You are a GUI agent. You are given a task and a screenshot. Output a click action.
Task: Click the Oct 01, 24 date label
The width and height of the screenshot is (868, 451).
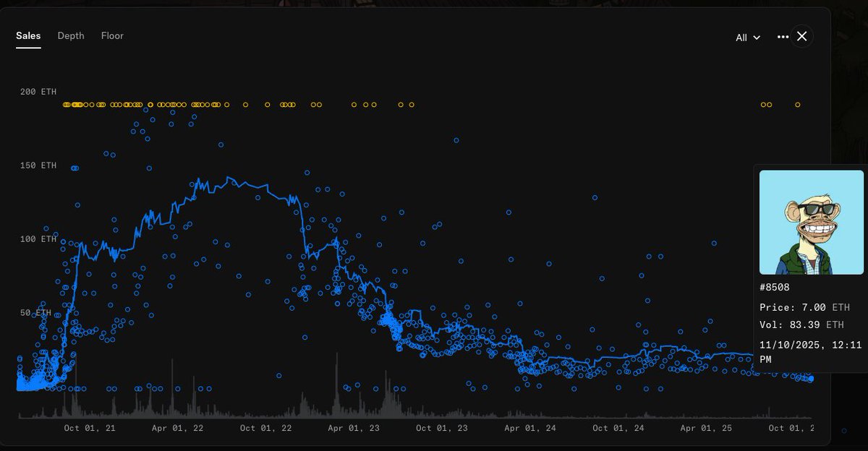pyautogui.click(x=618, y=428)
